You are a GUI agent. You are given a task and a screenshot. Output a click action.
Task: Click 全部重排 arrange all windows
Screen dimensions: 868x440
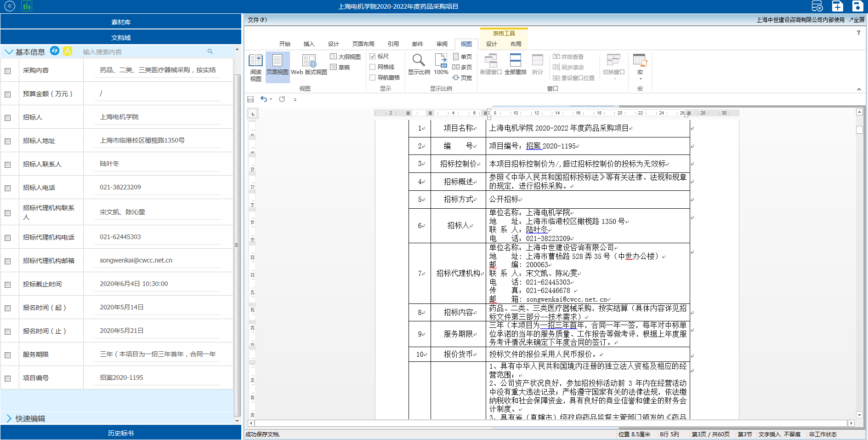pos(515,64)
